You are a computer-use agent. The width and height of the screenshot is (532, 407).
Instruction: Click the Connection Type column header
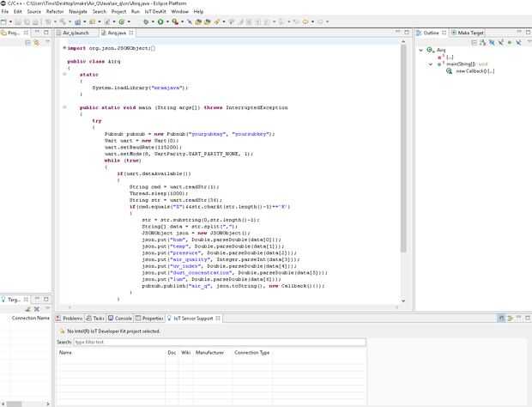tap(252, 352)
